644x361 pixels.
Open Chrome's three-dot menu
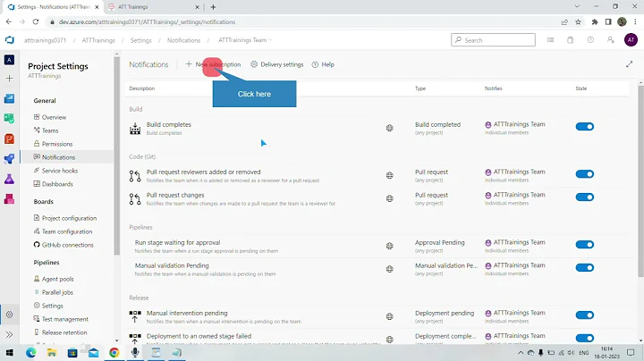[x=636, y=22]
